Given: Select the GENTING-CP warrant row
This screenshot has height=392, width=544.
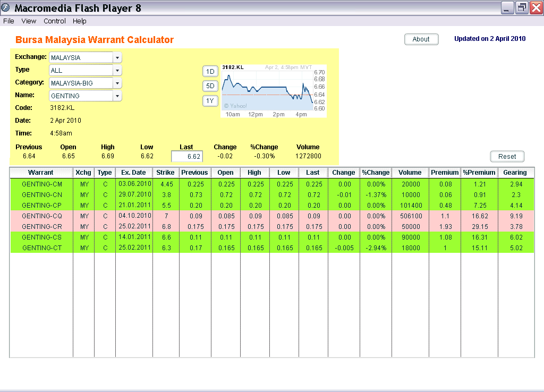Looking at the screenshot, I should [272, 206].
